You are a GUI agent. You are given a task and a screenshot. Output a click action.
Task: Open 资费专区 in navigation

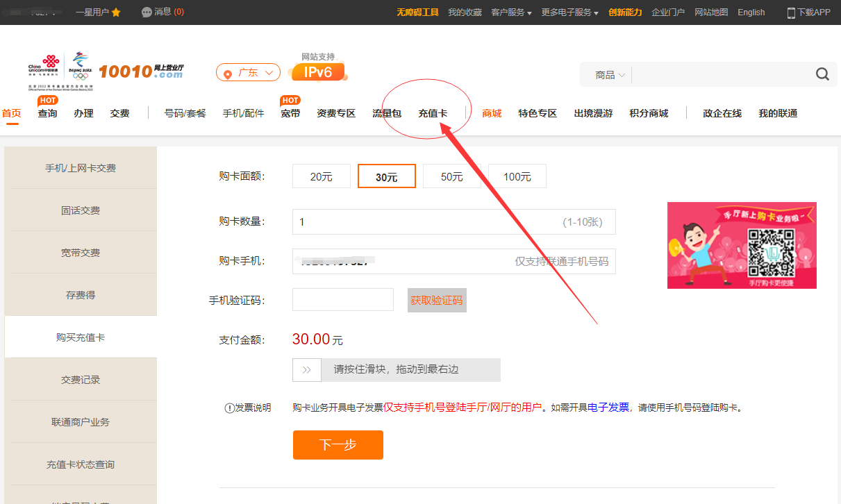(336, 113)
